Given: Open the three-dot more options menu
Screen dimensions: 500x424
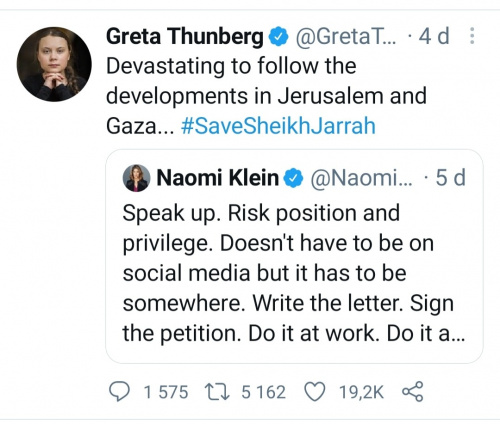Looking at the screenshot, I should [472, 36].
